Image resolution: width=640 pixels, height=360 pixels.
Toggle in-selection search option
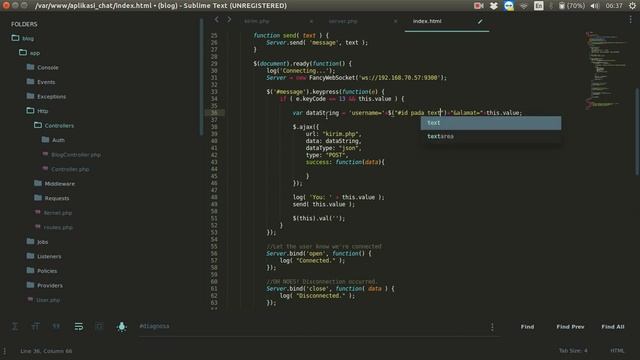pos(99,327)
